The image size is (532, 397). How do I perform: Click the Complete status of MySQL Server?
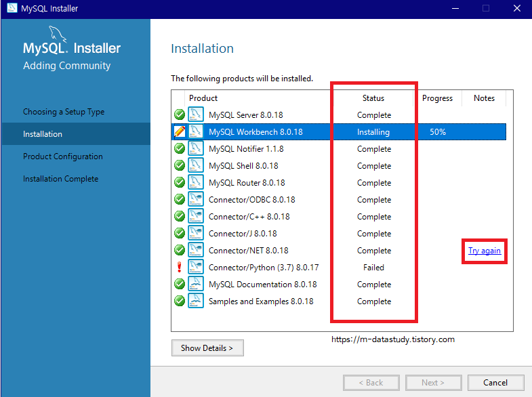(x=374, y=115)
